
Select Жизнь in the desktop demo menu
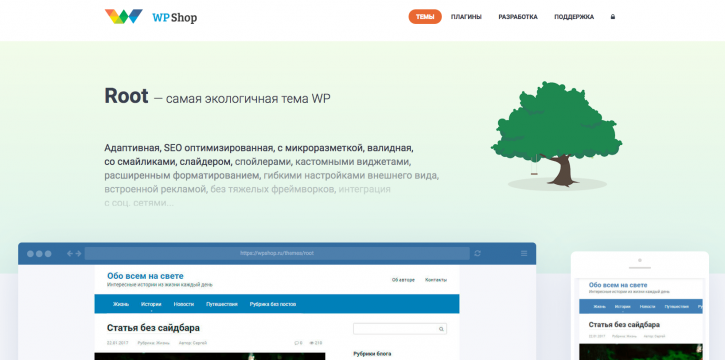[x=121, y=305]
